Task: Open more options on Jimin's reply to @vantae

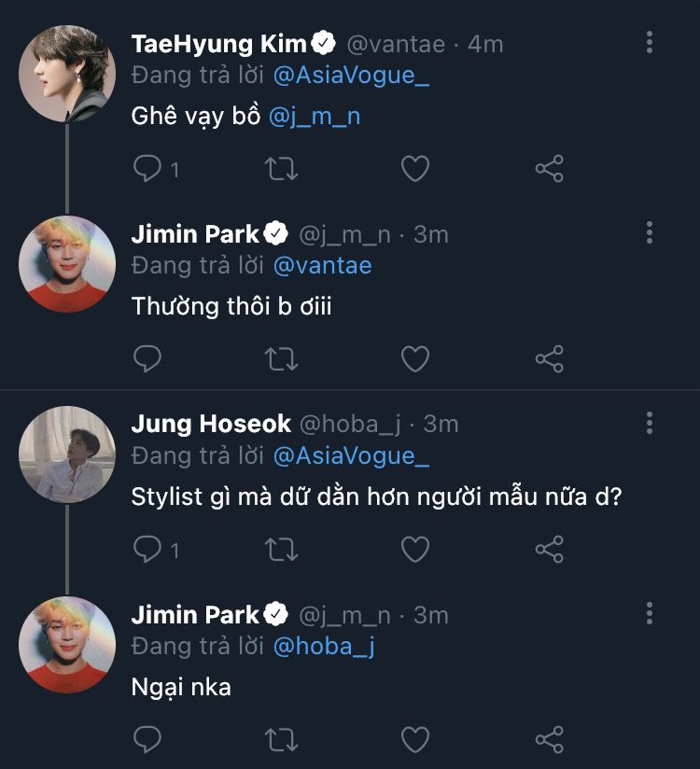Action: coord(650,232)
